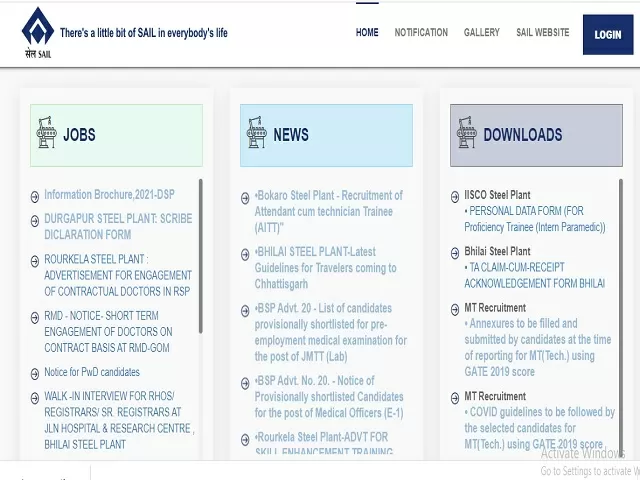Image resolution: width=640 pixels, height=480 pixels.
Task: Click 'Bhilai Steel Plant' heading text
Action: 497,251
